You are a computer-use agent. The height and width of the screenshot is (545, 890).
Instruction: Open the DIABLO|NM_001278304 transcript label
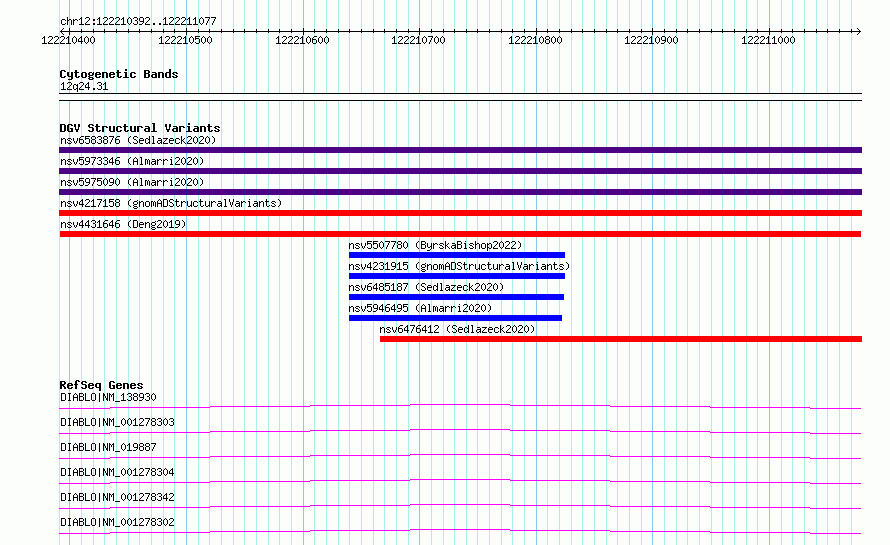pos(117,472)
